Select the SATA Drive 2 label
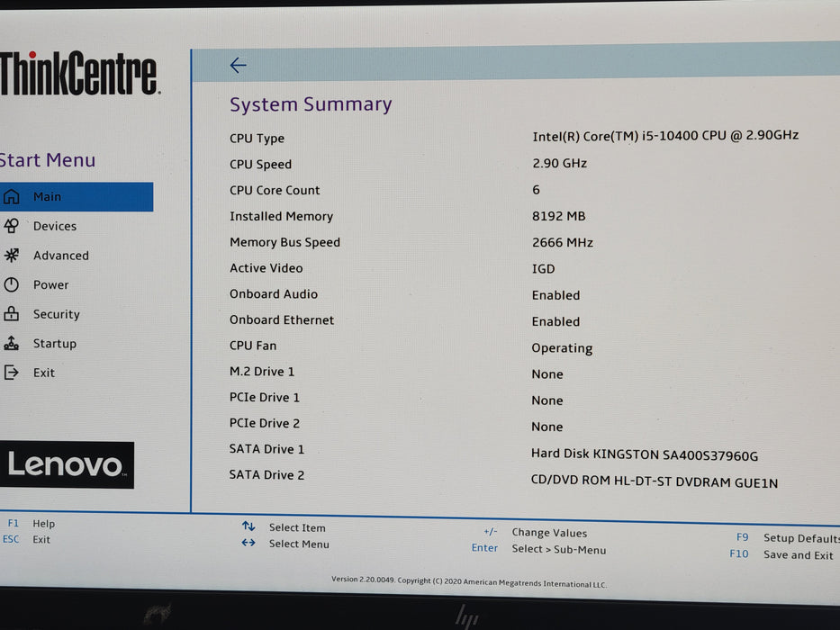 pos(266,474)
